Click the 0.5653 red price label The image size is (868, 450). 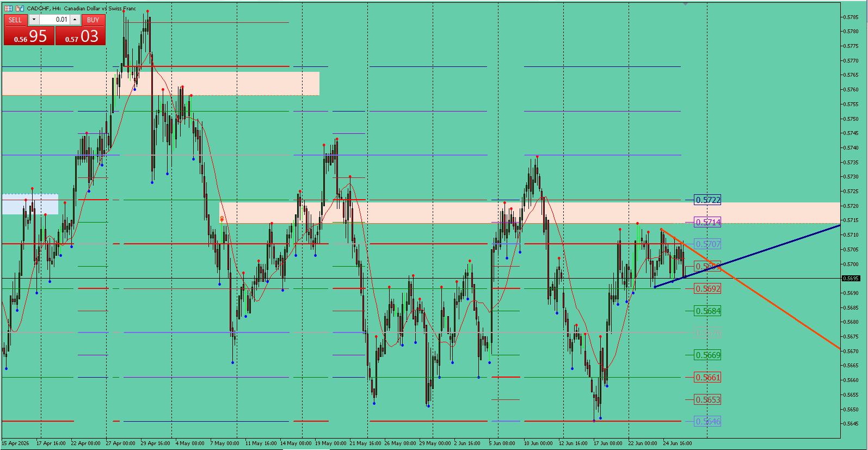coord(707,400)
